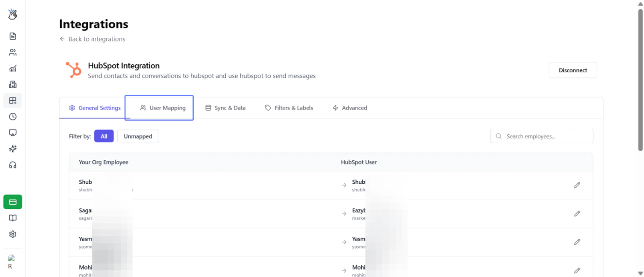Edit mapping for the Mohi employee row
The height and width of the screenshot is (277, 644).
tap(577, 270)
